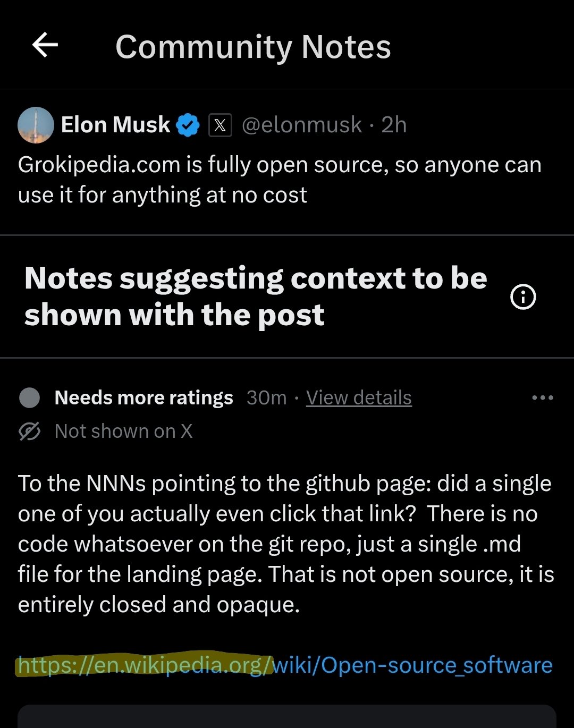Select the note body about the github page
The width and height of the screenshot is (574, 728).
(x=286, y=544)
